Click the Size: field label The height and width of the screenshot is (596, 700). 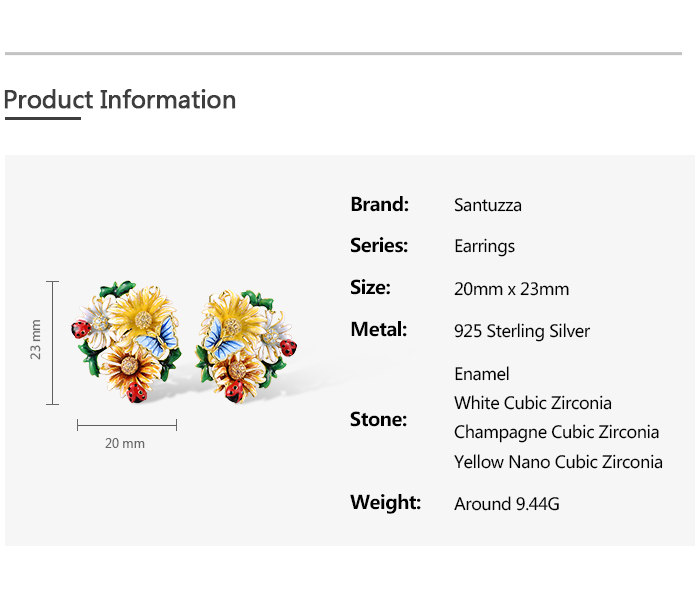point(370,288)
